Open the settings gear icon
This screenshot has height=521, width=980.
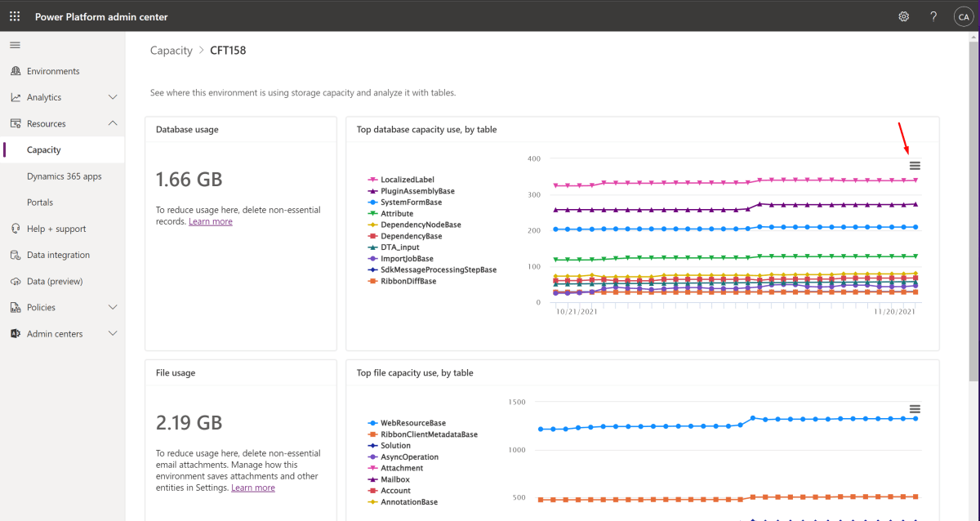904,16
